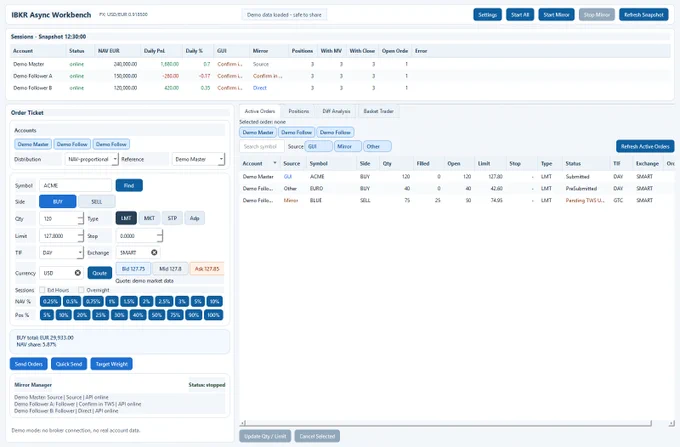Click the Send Orders button
680x447 pixels.
point(29,364)
